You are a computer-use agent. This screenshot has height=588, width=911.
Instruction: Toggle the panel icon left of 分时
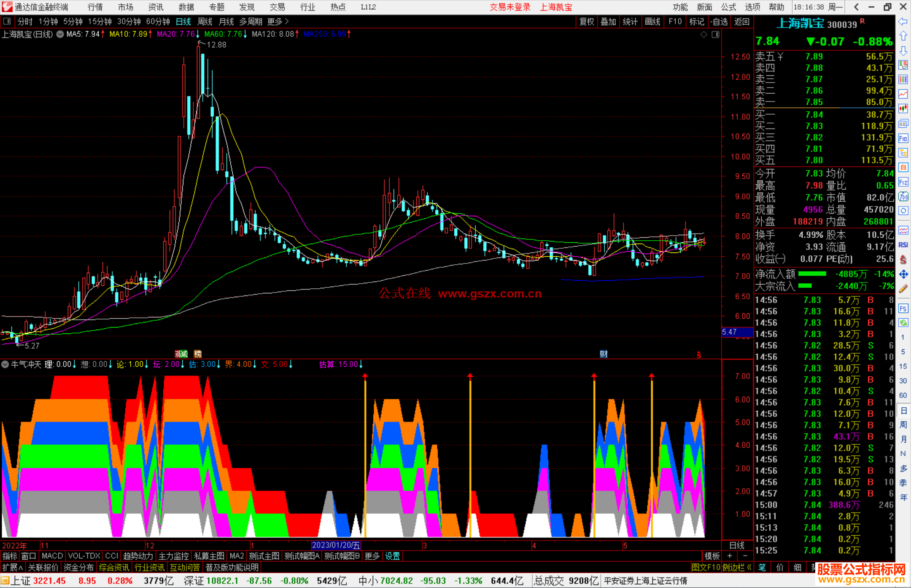[7, 21]
